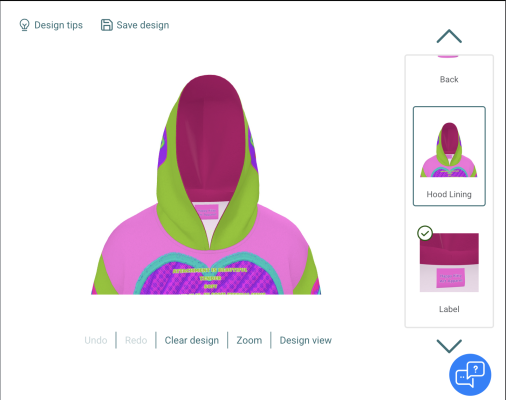Switch to the Back view

tap(449, 79)
